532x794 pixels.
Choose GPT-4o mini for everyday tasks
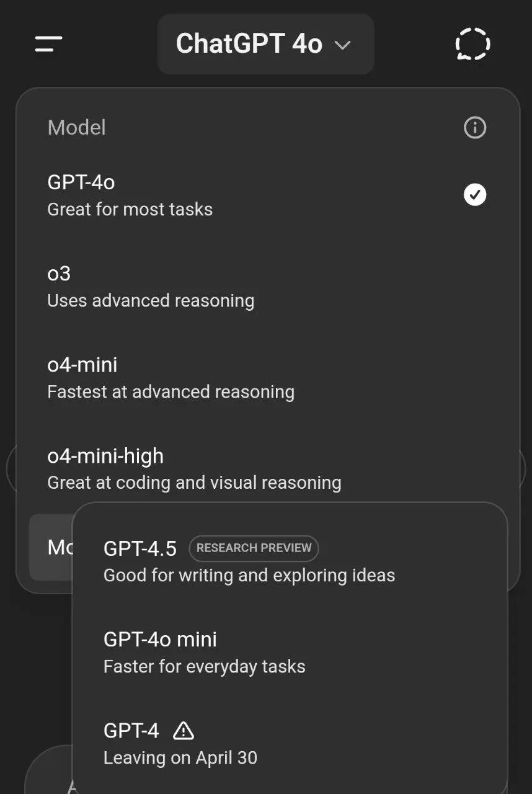290,651
